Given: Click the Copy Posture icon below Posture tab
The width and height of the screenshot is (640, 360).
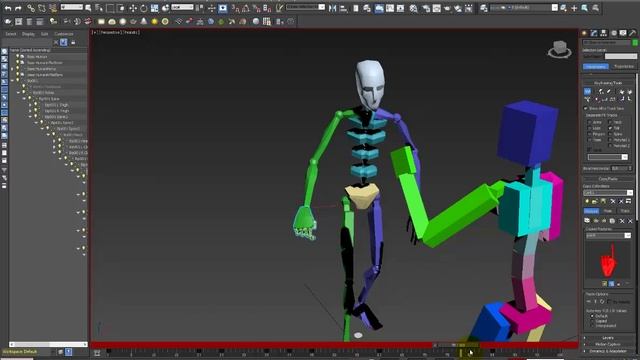Looking at the screenshot, I should pyautogui.click(x=587, y=221).
